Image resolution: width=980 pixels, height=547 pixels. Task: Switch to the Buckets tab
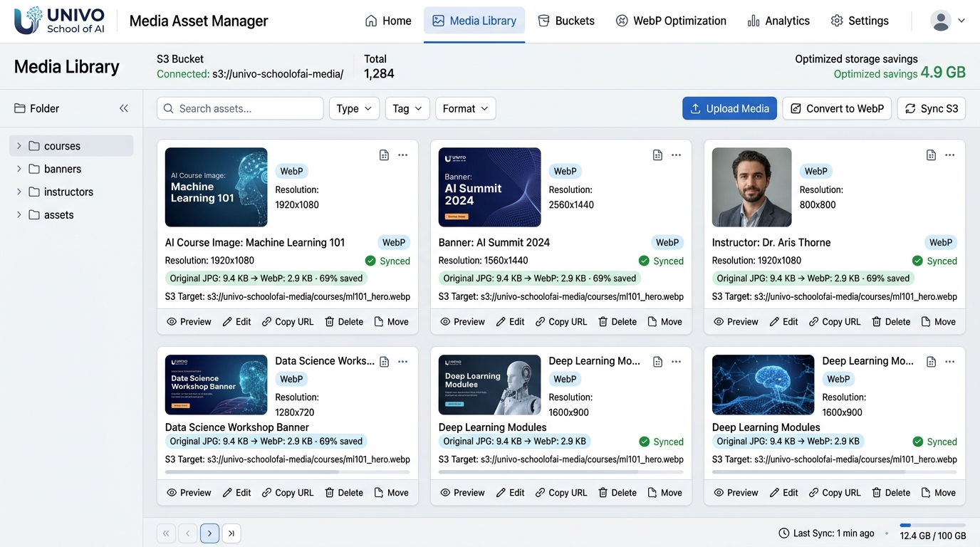point(566,21)
